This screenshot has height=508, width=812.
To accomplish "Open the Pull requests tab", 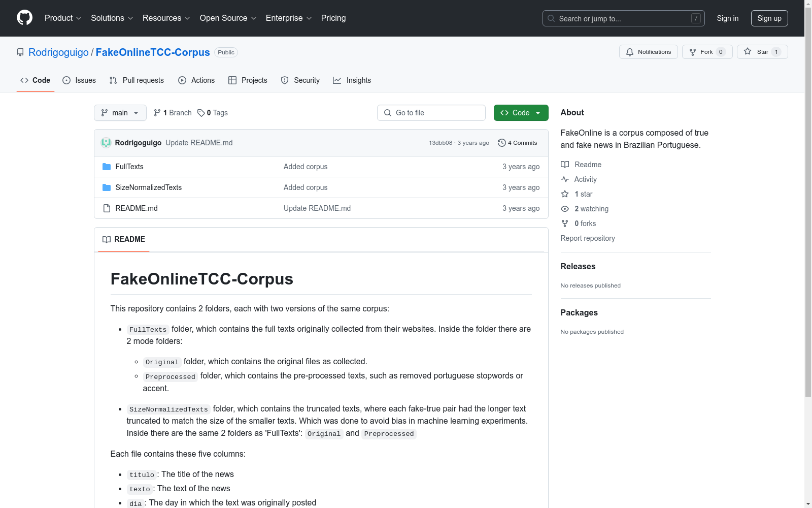I will point(137,80).
